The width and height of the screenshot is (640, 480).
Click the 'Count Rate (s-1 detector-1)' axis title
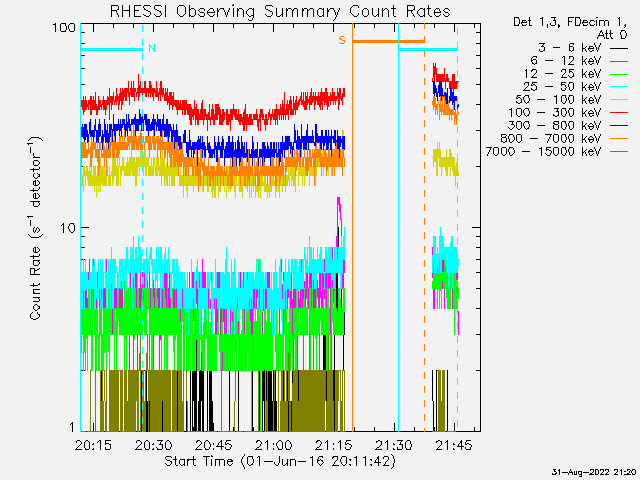(x=35, y=229)
